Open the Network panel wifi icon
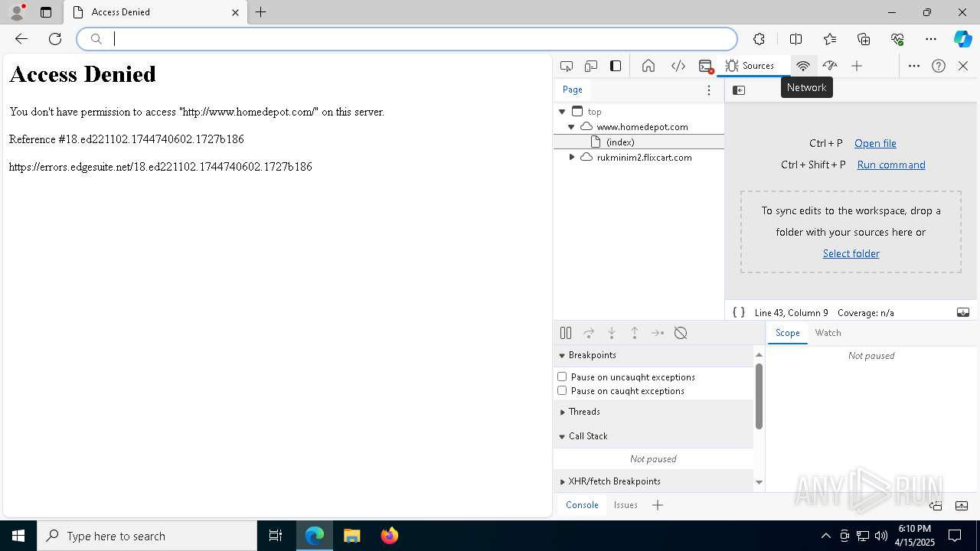 (803, 66)
